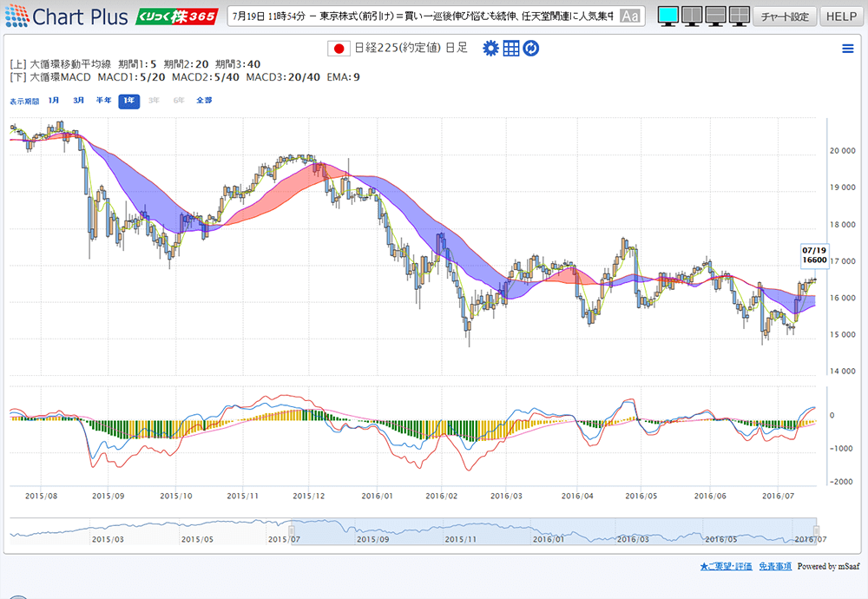This screenshot has height=599, width=868.
Task: Set display period to 3月
Action: (x=79, y=101)
